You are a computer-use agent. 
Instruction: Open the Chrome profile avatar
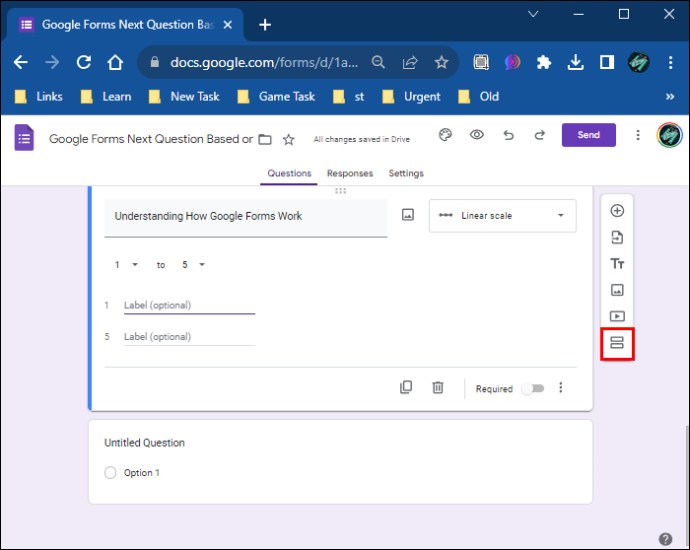tap(639, 62)
